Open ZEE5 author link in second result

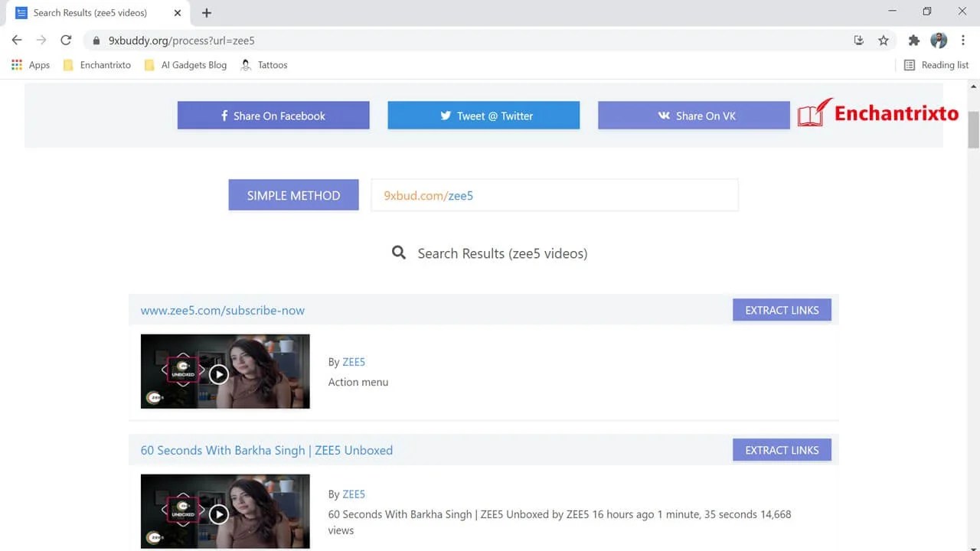(354, 494)
